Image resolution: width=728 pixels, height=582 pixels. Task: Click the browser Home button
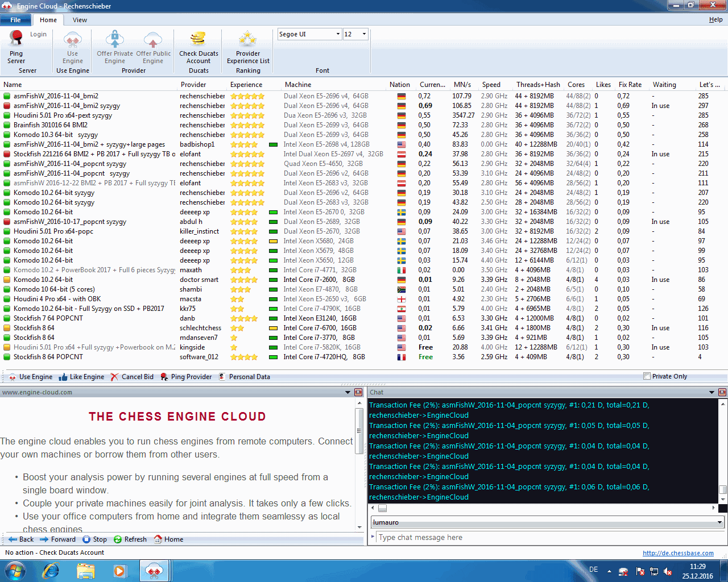click(169, 539)
